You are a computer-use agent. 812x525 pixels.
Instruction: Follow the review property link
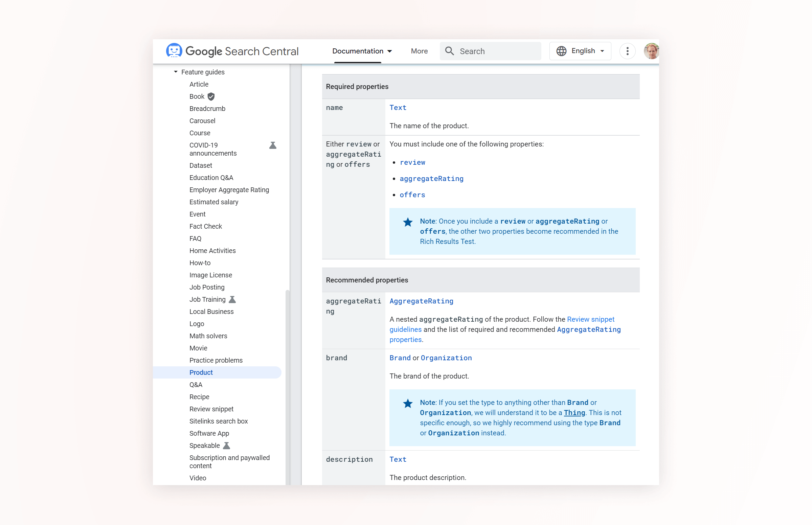pyautogui.click(x=412, y=162)
